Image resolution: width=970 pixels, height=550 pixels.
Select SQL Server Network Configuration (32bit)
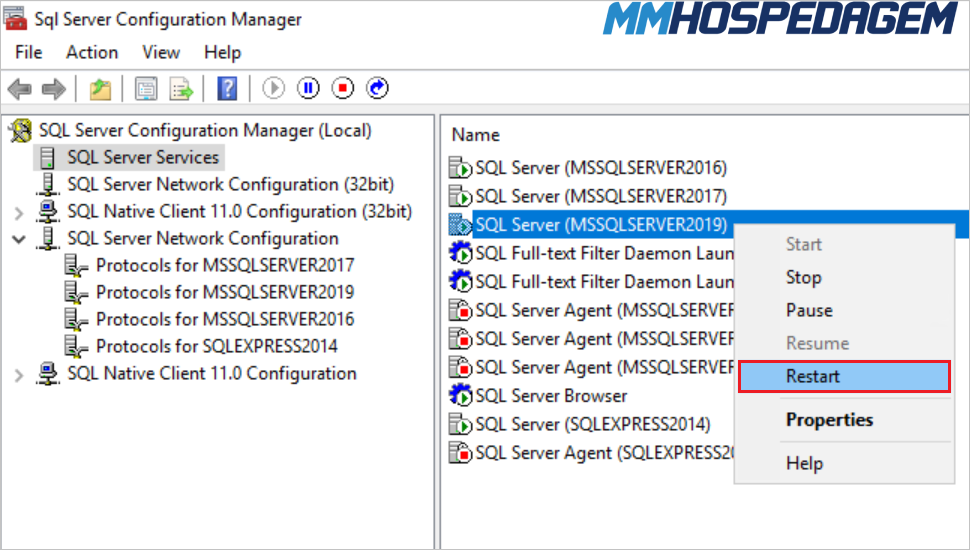tap(231, 184)
